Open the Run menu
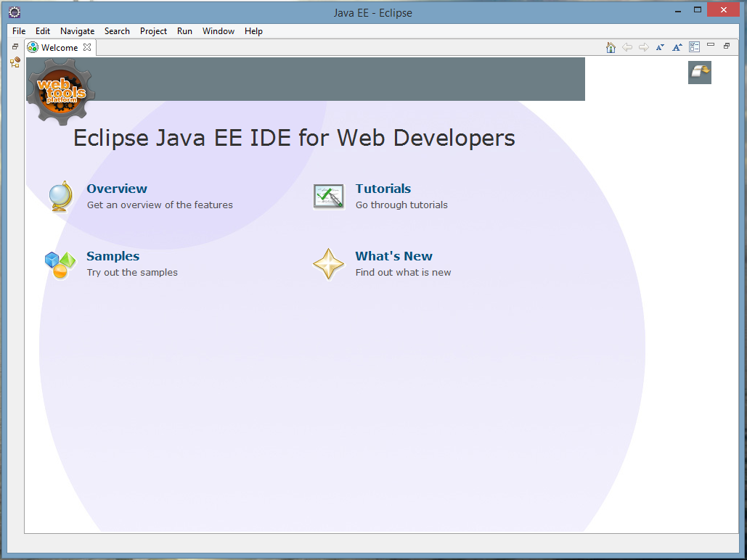 pos(185,31)
